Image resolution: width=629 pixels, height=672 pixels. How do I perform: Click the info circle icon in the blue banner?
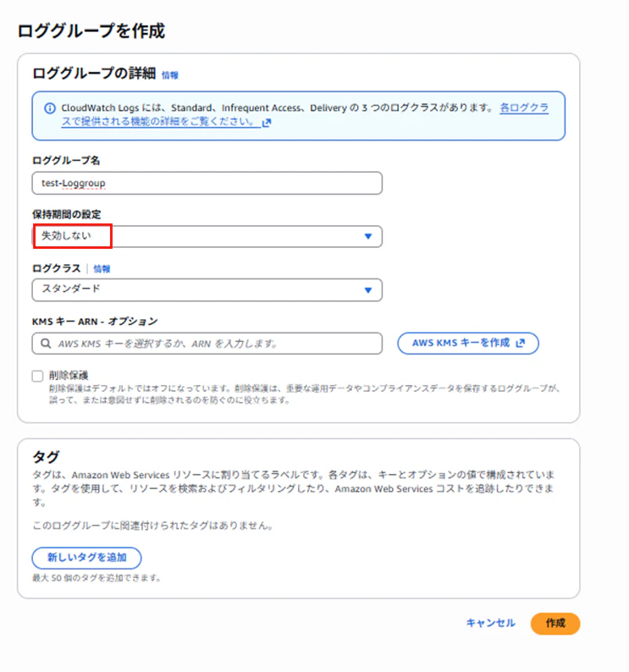tap(50, 108)
